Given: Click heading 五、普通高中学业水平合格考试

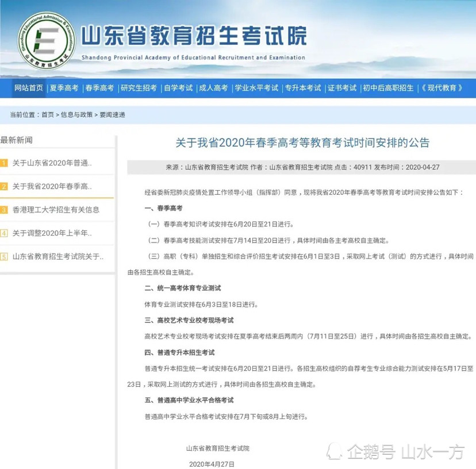Looking at the screenshot, I should click(x=189, y=400).
